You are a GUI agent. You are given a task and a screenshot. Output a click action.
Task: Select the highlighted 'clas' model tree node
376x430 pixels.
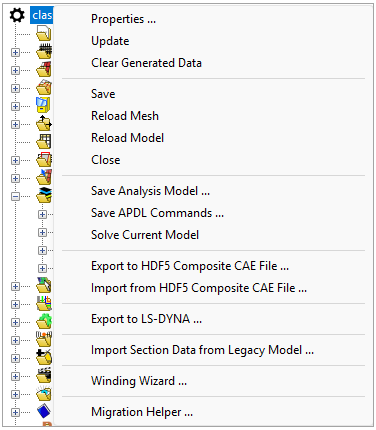42,15
